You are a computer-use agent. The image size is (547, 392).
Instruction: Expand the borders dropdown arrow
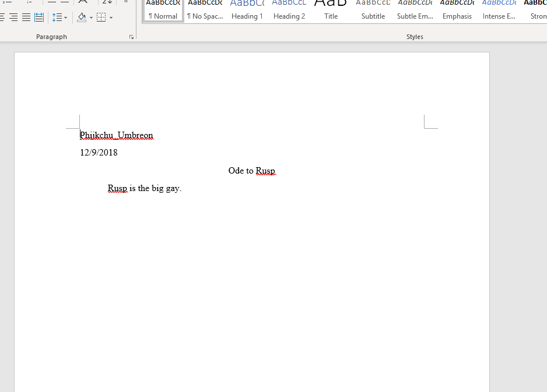pyautogui.click(x=111, y=17)
